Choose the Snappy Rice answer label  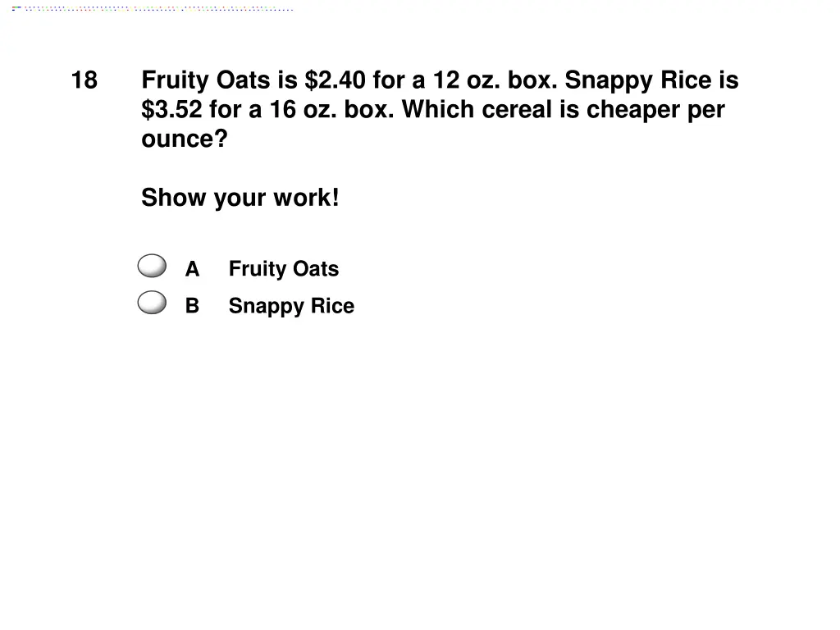[x=291, y=306]
